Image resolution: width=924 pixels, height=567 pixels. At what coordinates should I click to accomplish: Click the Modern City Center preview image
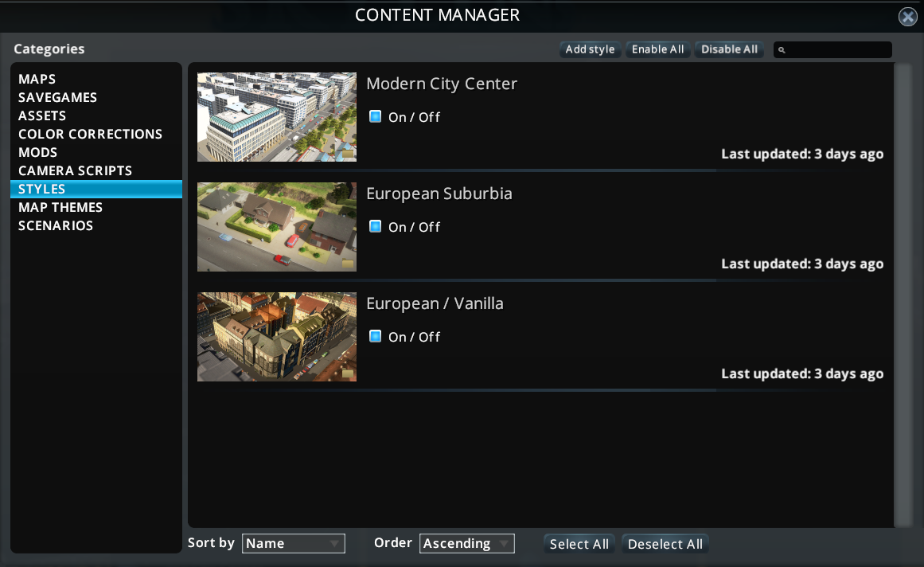(276, 117)
